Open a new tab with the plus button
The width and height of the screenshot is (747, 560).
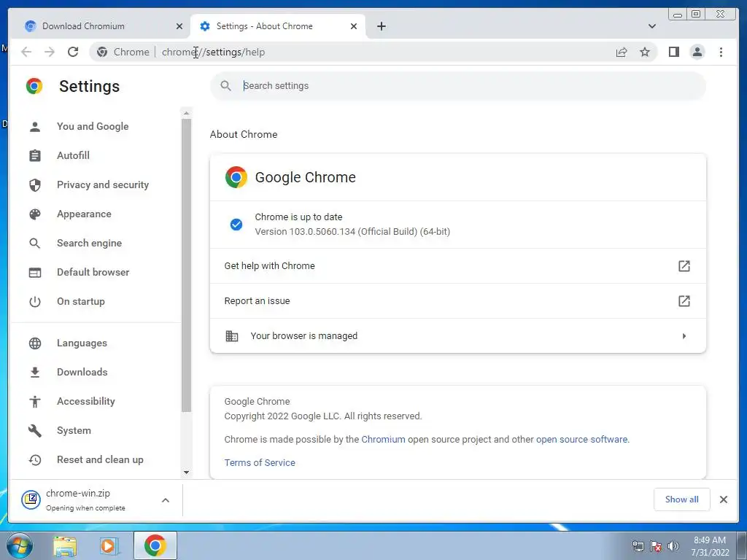point(381,26)
